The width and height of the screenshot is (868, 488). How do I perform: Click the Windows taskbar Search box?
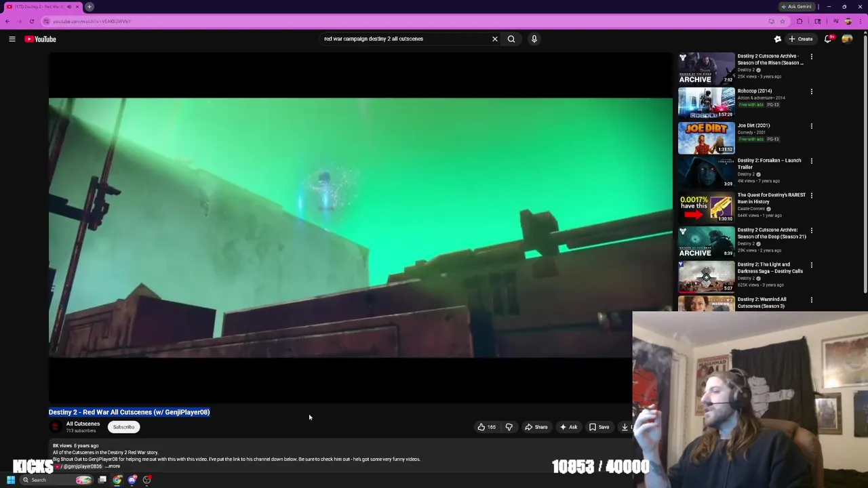[x=57, y=480]
